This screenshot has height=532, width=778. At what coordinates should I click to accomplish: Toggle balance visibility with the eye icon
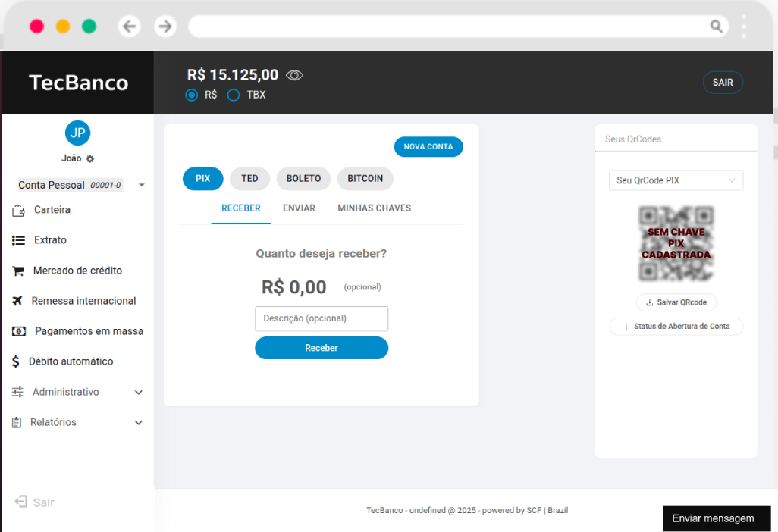tap(294, 74)
